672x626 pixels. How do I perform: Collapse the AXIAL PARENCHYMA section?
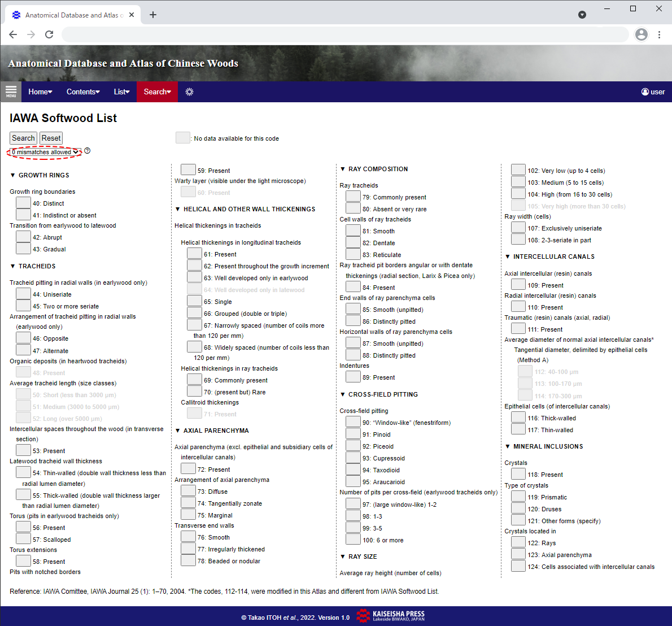[178, 431]
